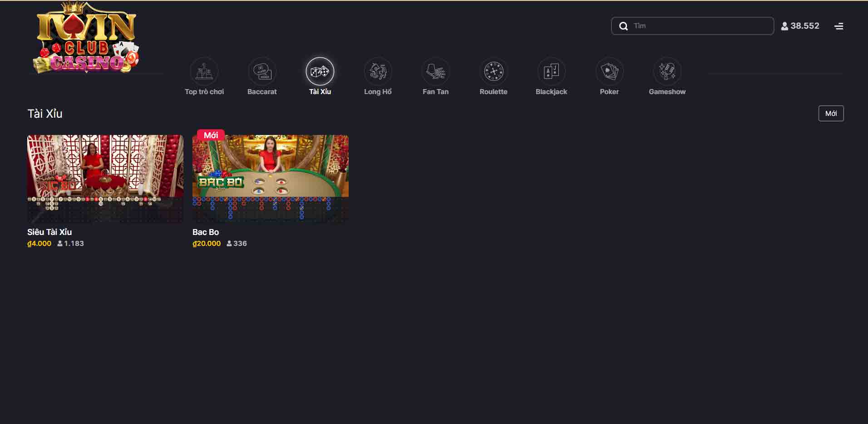This screenshot has width=868, height=424.
Task: Open the Gameshow microphone icon
Action: (x=667, y=71)
